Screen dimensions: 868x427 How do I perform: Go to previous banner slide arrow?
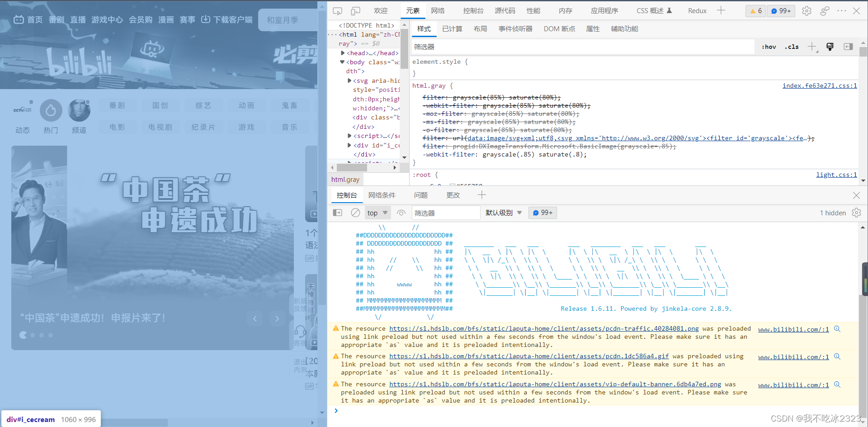(x=255, y=319)
